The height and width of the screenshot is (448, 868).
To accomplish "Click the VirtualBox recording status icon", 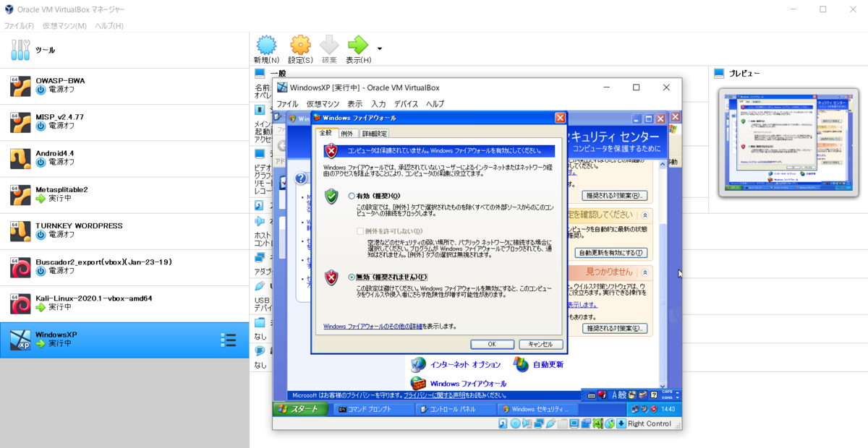I will [x=586, y=423].
